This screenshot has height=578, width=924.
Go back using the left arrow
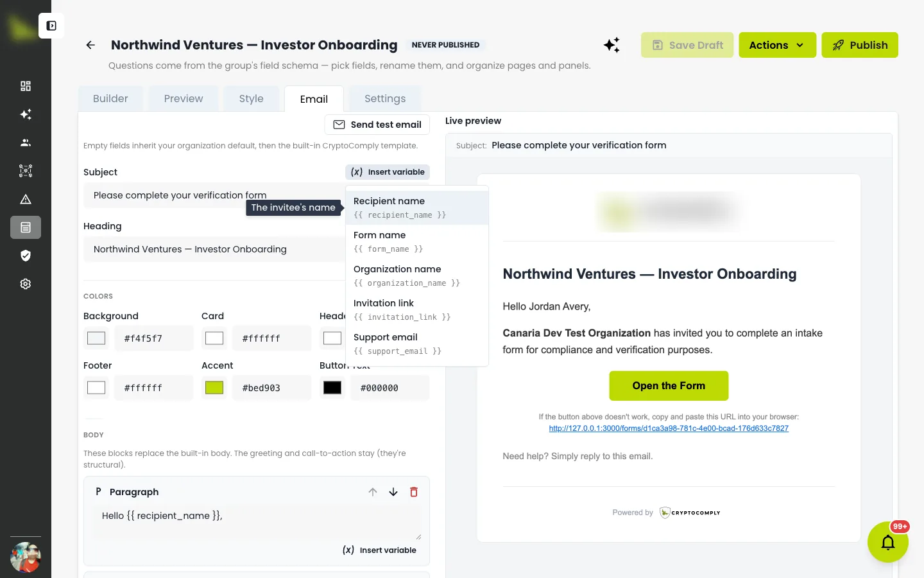[90, 45]
